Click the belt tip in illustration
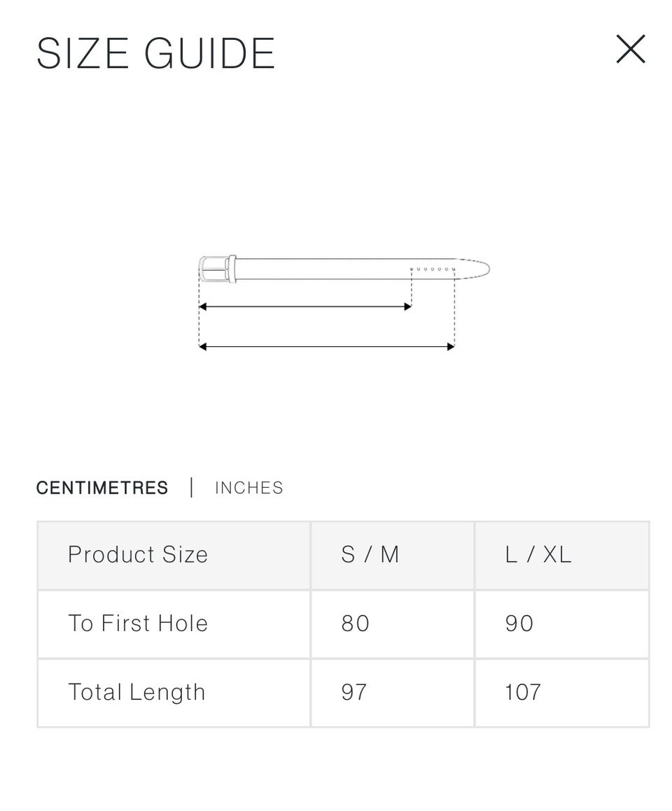Viewport: 672px width, 811px height. click(473, 269)
